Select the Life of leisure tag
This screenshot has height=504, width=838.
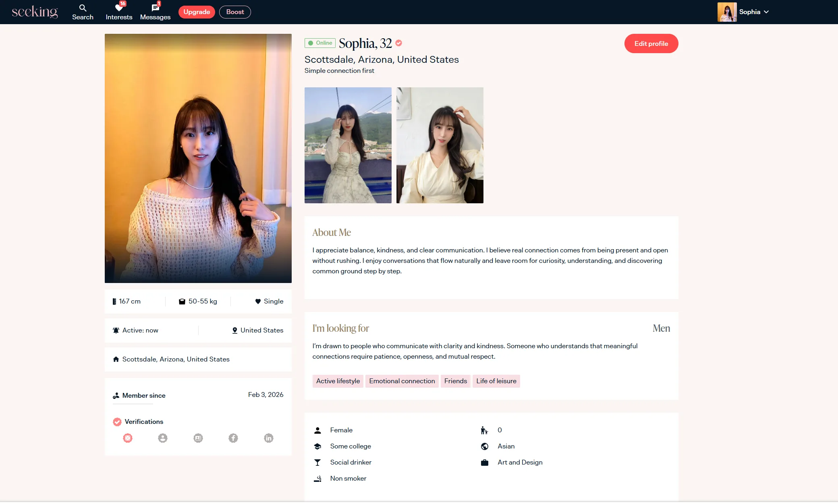tap(496, 381)
